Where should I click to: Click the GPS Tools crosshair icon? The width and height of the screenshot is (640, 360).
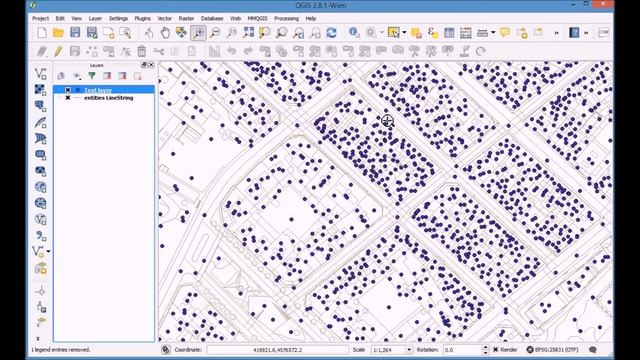[x=40, y=291]
